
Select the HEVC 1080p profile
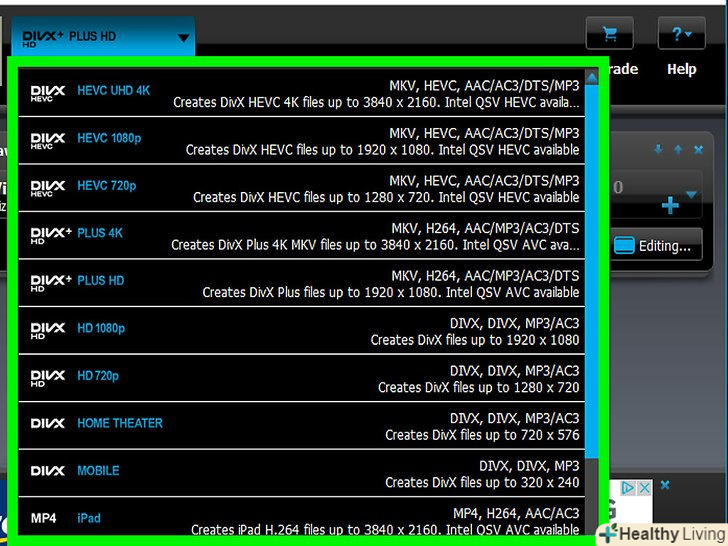point(300,140)
